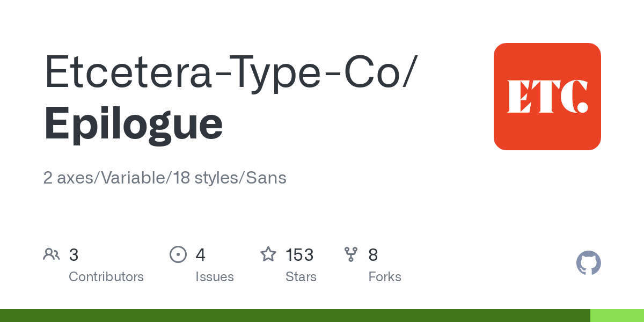Image resolution: width=644 pixels, height=322 pixels.
Task: Click the Issues label
Action: click(x=215, y=277)
